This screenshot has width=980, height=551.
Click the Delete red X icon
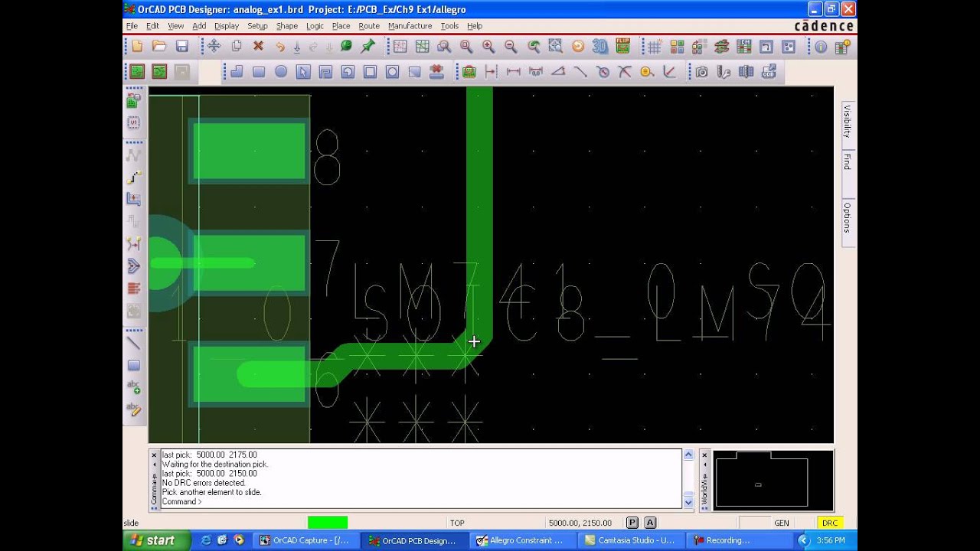tap(259, 47)
